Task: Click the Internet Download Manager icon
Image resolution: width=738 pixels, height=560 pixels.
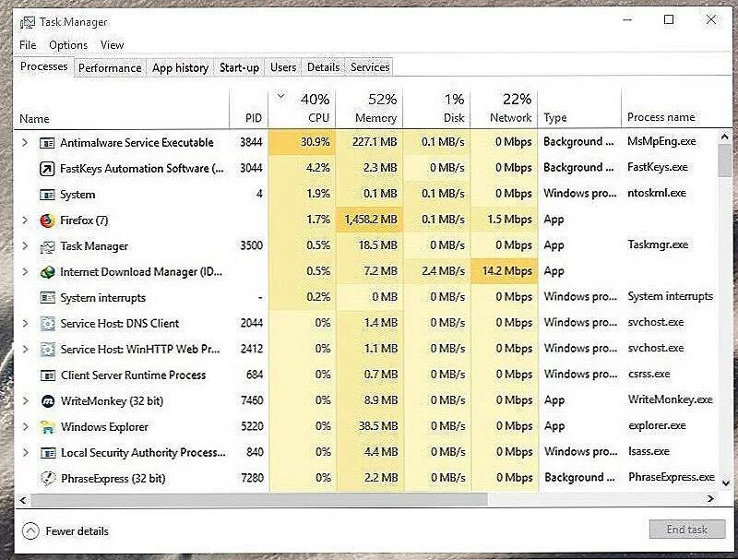Action: click(x=47, y=272)
